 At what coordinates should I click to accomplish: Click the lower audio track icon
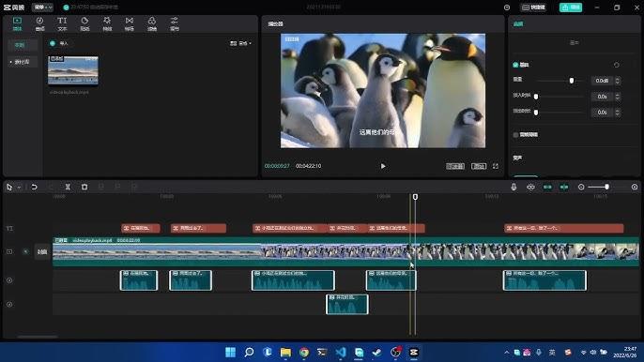tap(9, 305)
